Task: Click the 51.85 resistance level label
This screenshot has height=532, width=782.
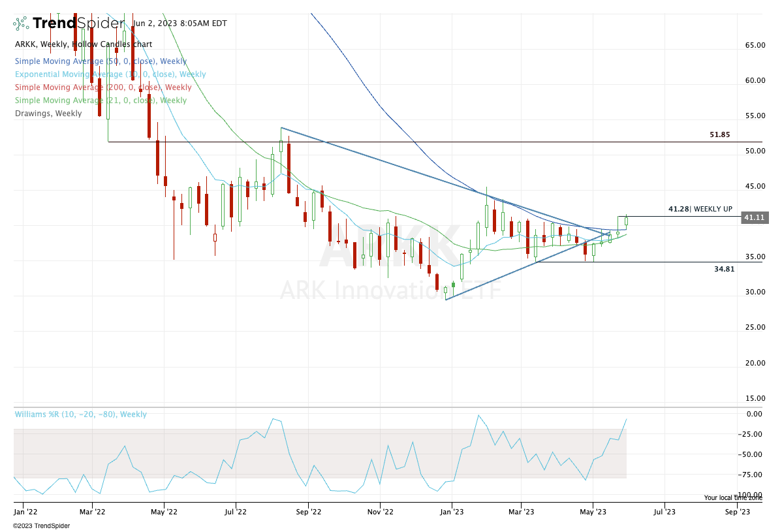Action: click(x=719, y=134)
